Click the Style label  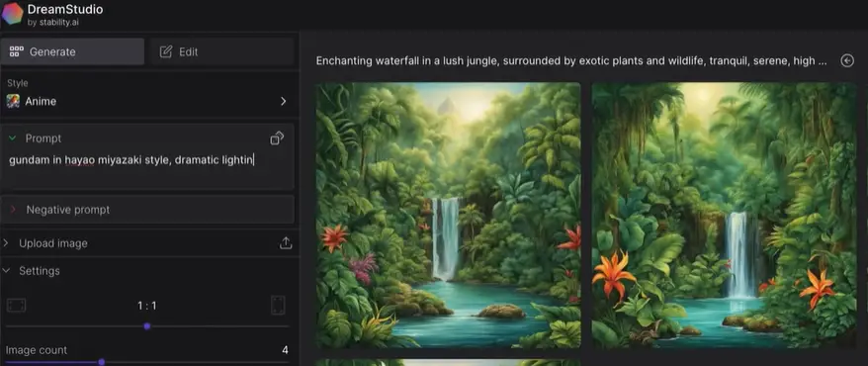tap(17, 83)
